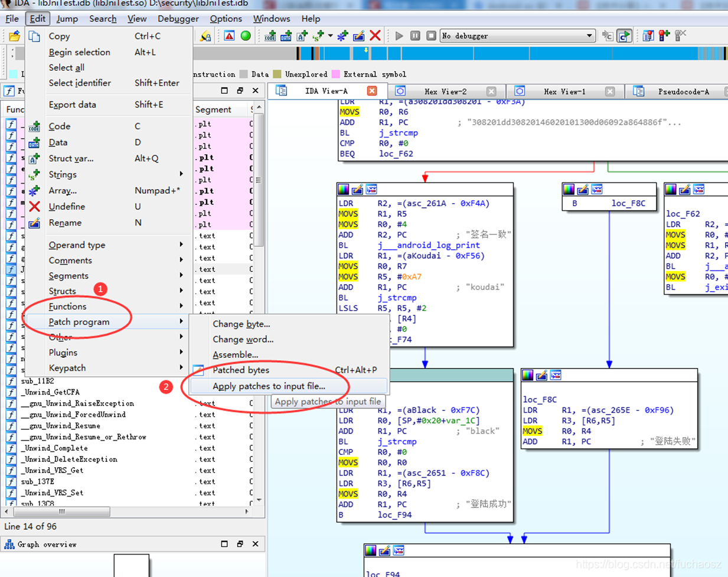The width and height of the screenshot is (728, 577).
Task: Close the IDA View-A tab
Action: point(372,91)
